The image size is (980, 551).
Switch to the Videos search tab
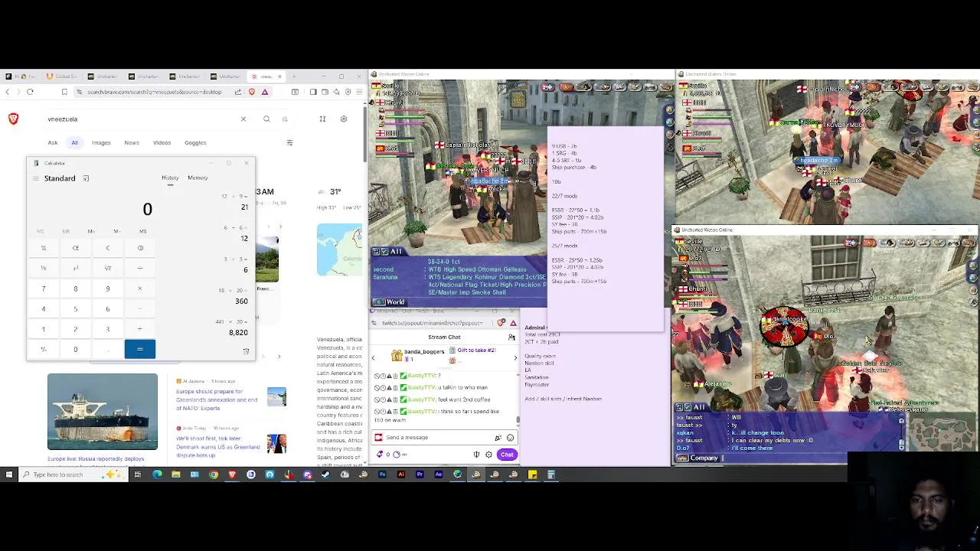pyautogui.click(x=162, y=142)
